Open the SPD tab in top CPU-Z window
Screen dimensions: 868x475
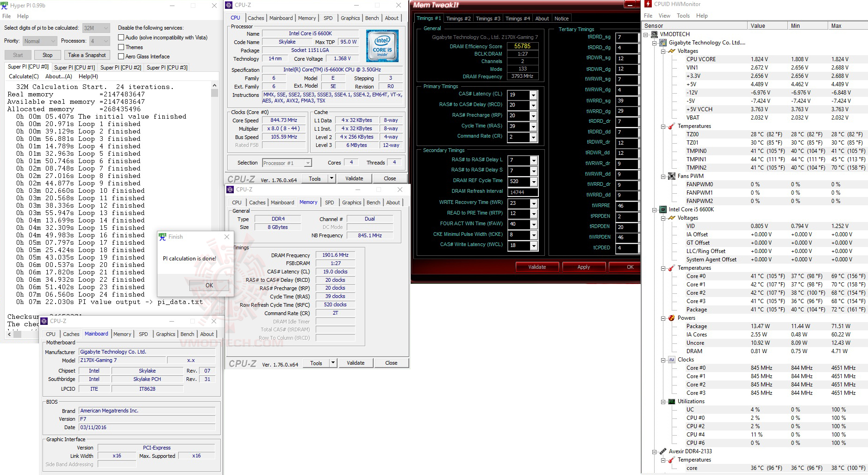point(328,18)
